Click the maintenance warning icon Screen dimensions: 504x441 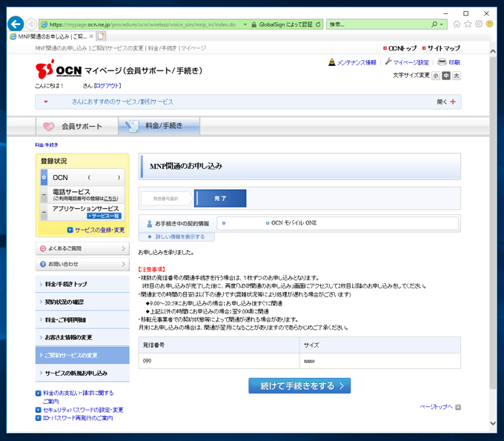click(332, 62)
